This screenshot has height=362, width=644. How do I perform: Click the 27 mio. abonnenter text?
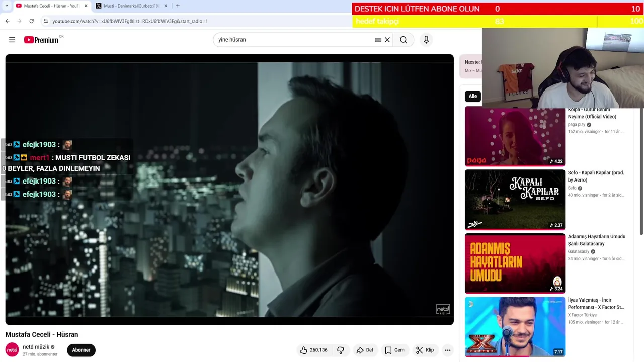(x=40, y=354)
